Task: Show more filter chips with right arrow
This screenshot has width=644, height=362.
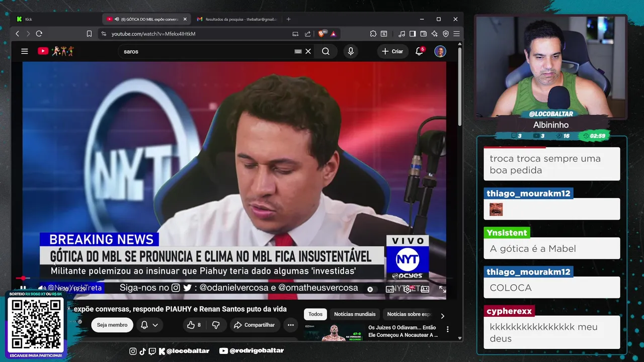Action: [x=442, y=316]
